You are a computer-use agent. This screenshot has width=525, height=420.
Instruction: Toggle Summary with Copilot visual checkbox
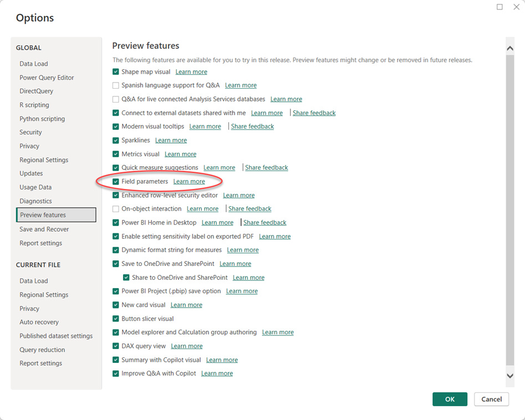tap(115, 360)
